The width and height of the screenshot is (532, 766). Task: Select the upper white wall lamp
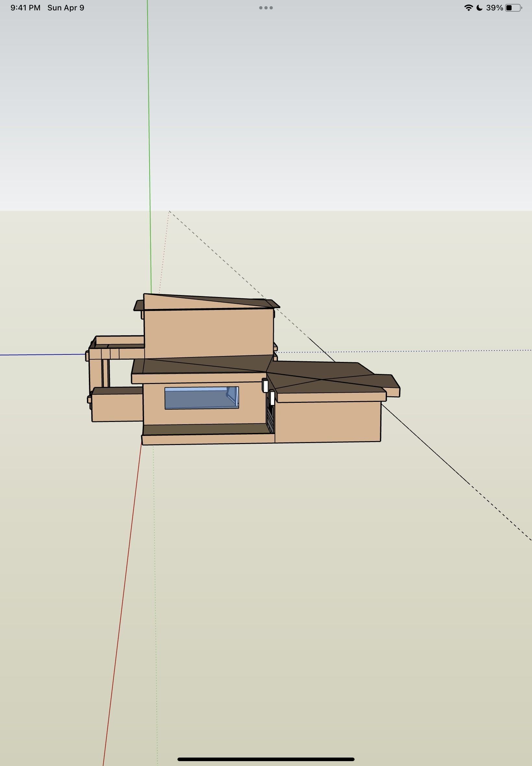[x=265, y=386]
